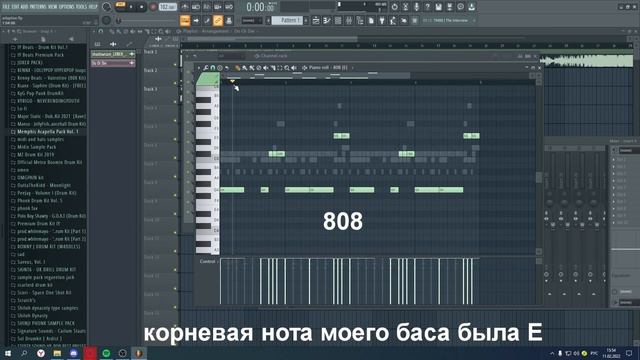Click the Track 3 label in playlist
Image resolution: width=640 pixels, height=360 pixels.
[151, 89]
